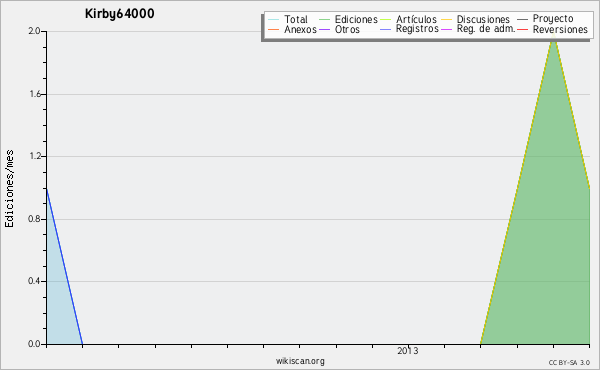Viewport: 600px width, 370px height.
Task: Click the 0.4 y-axis value
Action: point(34,281)
